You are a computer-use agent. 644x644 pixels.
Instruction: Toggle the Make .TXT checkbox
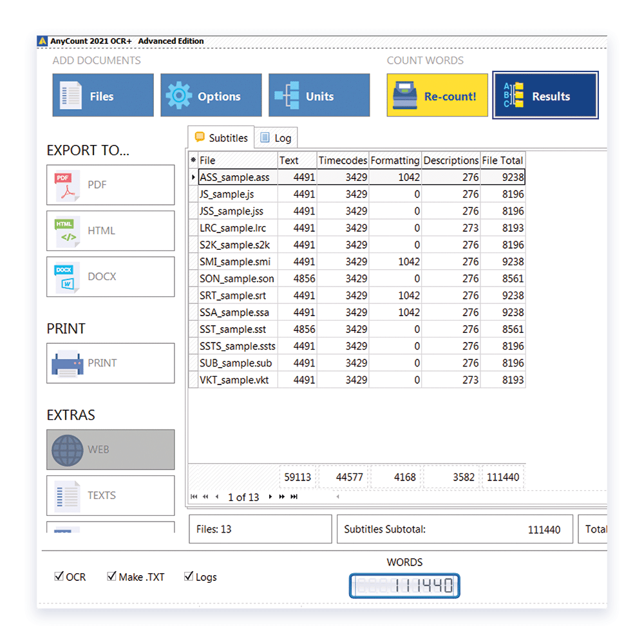tap(135, 577)
